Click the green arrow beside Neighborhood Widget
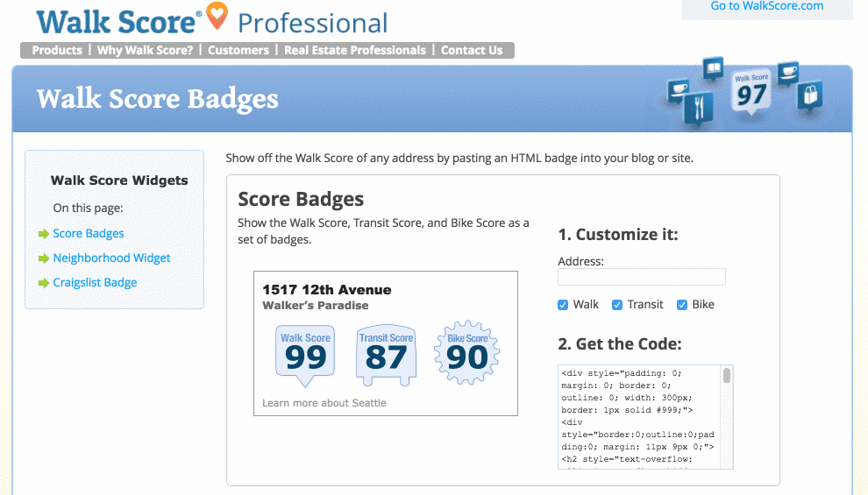Viewport: 868px width, 495px height. click(43, 258)
